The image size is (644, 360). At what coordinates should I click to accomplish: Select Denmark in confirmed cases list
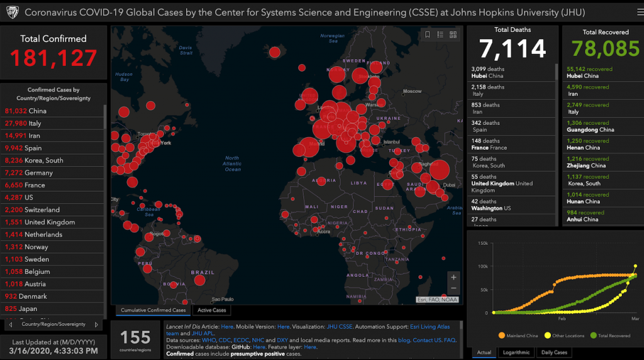[52, 296]
